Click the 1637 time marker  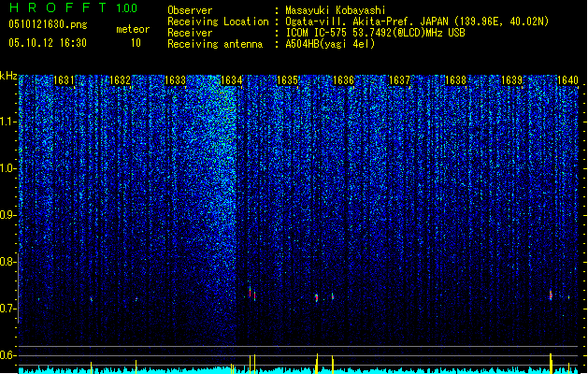pos(400,80)
